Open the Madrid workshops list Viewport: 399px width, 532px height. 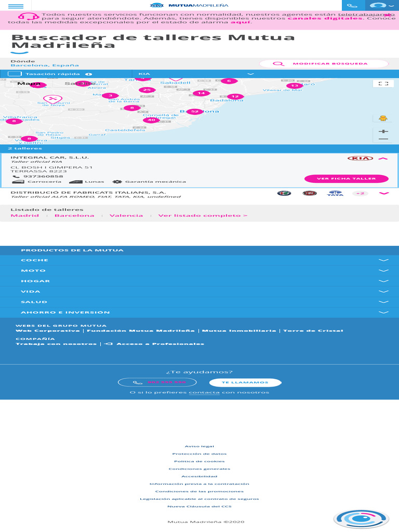25,216
